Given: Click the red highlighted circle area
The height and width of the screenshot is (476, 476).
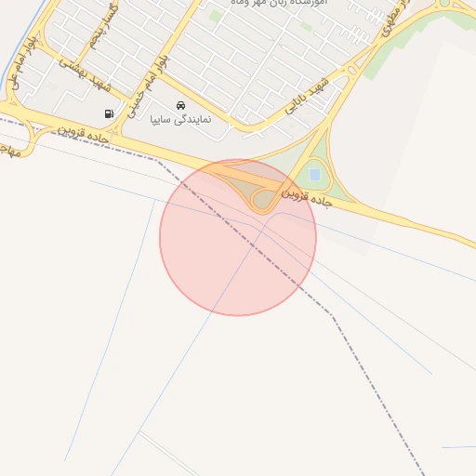Looking at the screenshot, I should click(238, 238).
